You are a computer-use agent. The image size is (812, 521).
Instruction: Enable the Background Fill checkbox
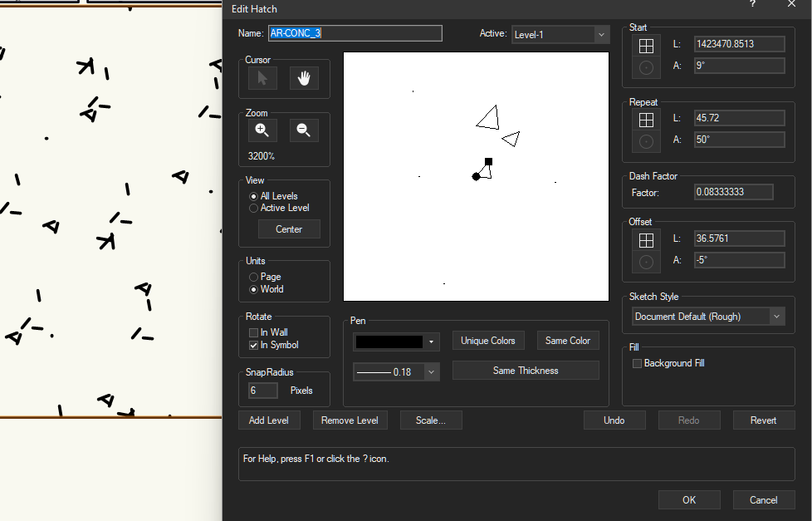click(638, 363)
